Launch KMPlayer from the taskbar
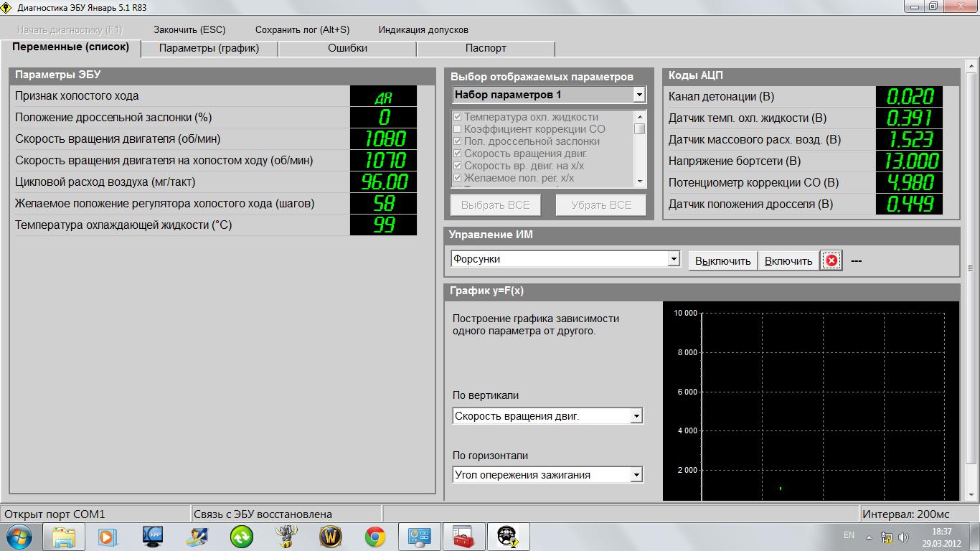The width and height of the screenshot is (980, 551). point(152,537)
